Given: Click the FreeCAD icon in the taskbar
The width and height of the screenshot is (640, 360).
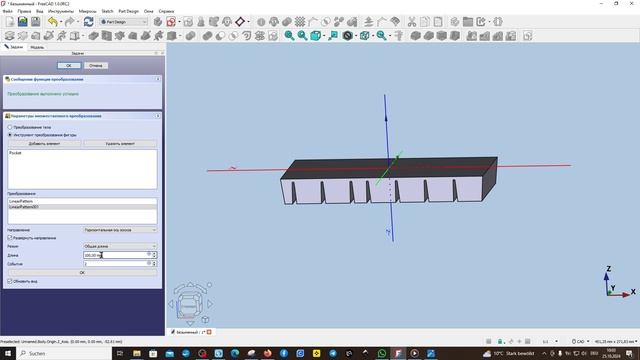Looking at the screenshot, I should pos(398,353).
